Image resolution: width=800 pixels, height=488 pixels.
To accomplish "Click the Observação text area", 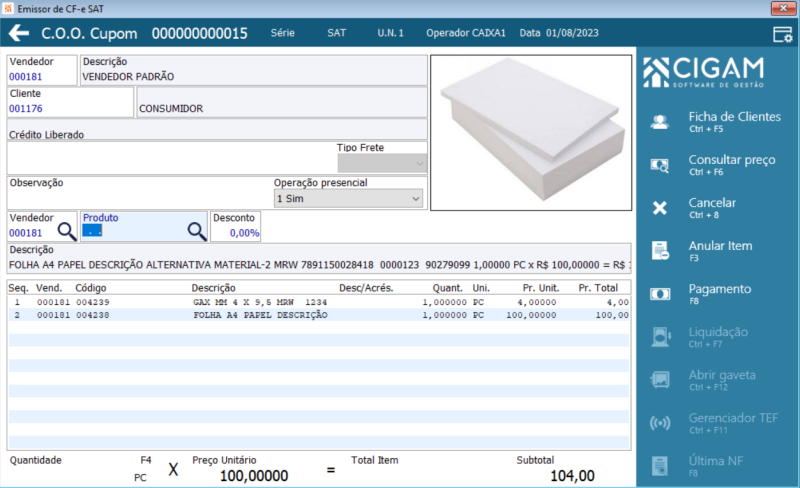I will tap(140, 199).
